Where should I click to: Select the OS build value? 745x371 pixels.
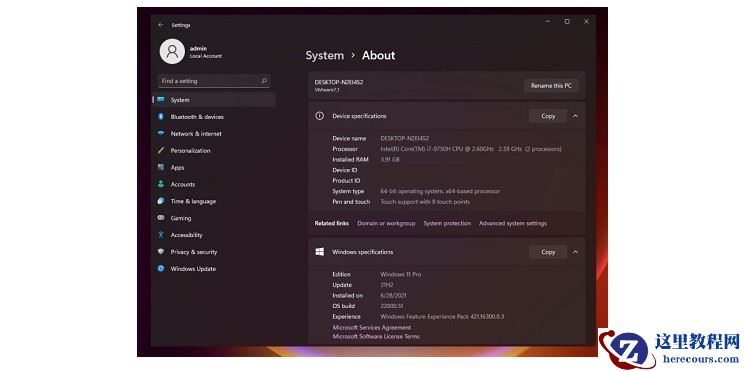392,306
